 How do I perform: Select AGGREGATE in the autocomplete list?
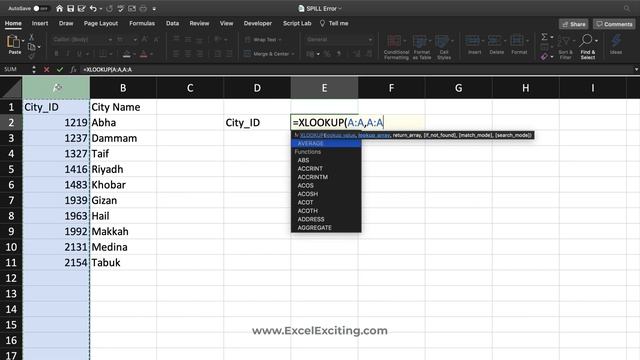tap(326, 228)
